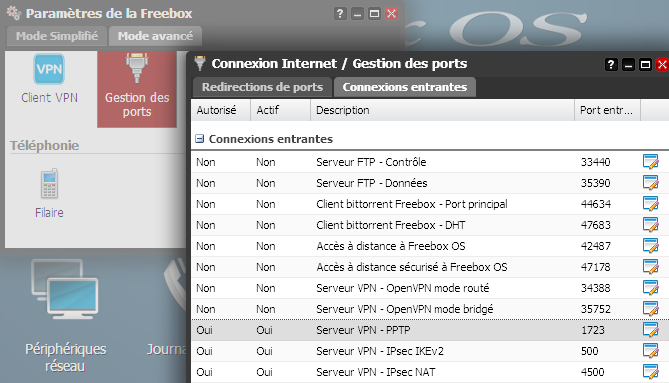Select the Mode avancé tab
This screenshot has width=669, height=383.
click(155, 36)
